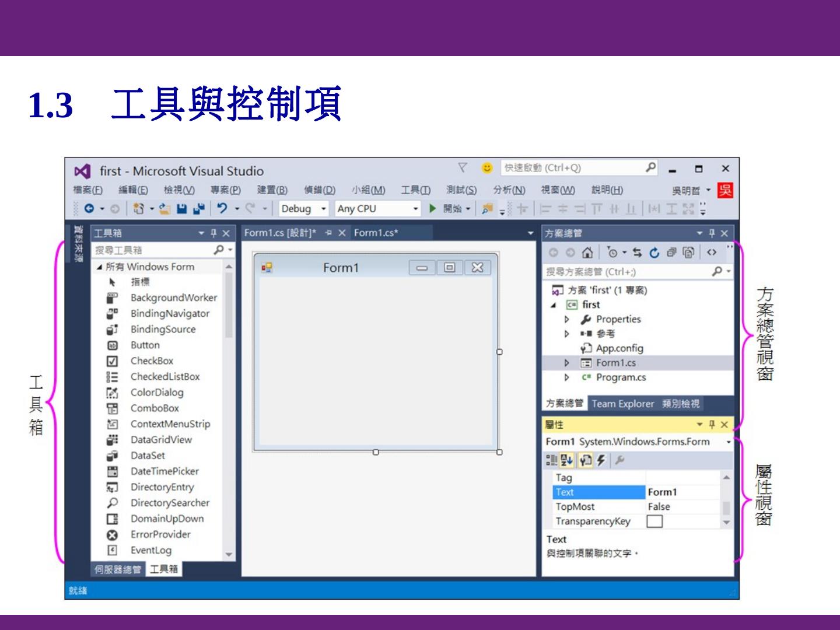This screenshot has width=840, height=630.
Task: Toggle Sync with Active Document in Solution Explorer
Action: coord(637,253)
